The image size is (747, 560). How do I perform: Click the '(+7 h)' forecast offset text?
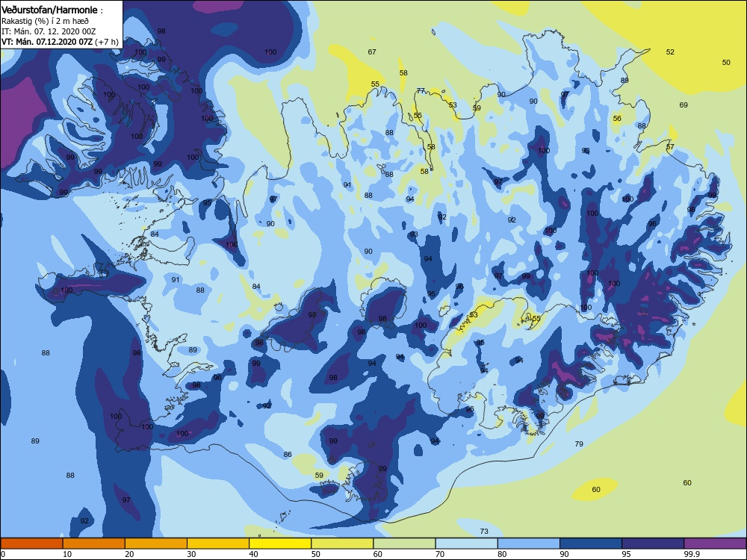pyautogui.click(x=107, y=42)
